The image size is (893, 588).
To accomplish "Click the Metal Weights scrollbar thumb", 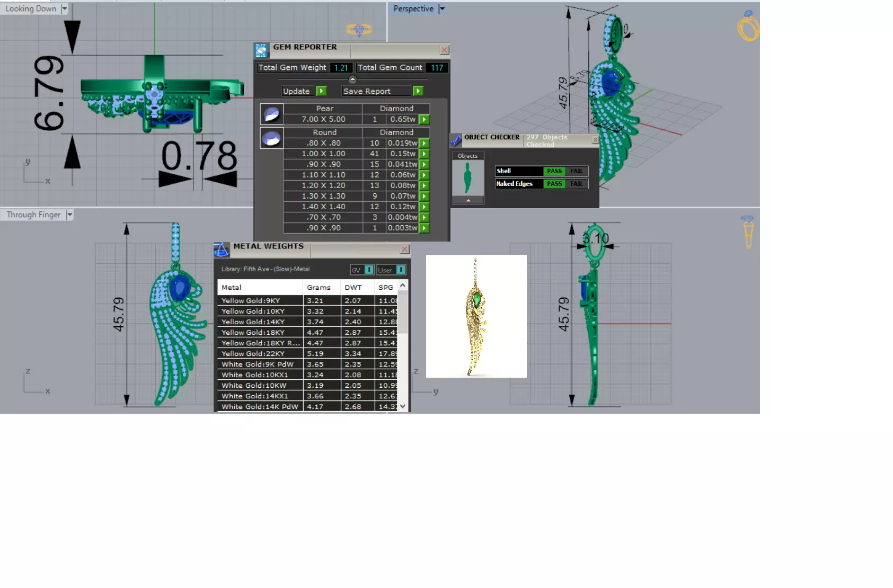I will click(x=403, y=313).
